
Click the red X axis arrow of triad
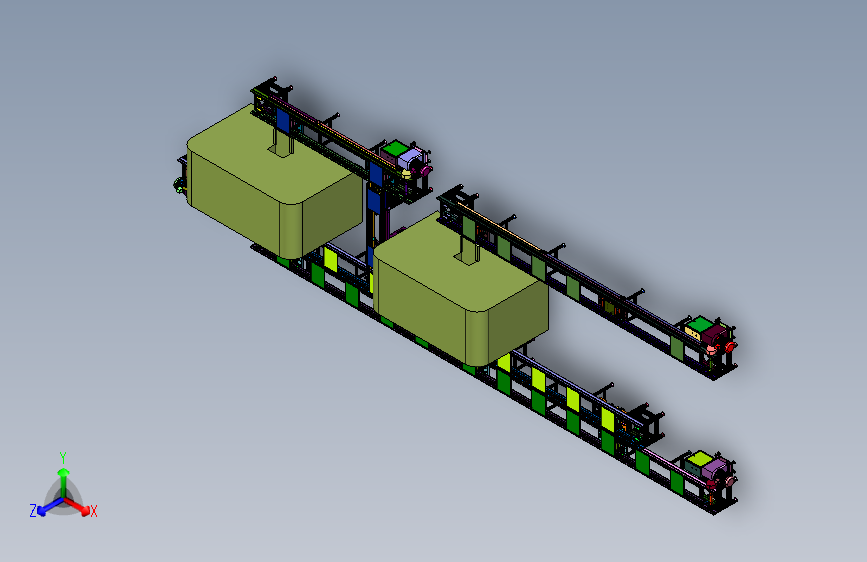pos(77,506)
